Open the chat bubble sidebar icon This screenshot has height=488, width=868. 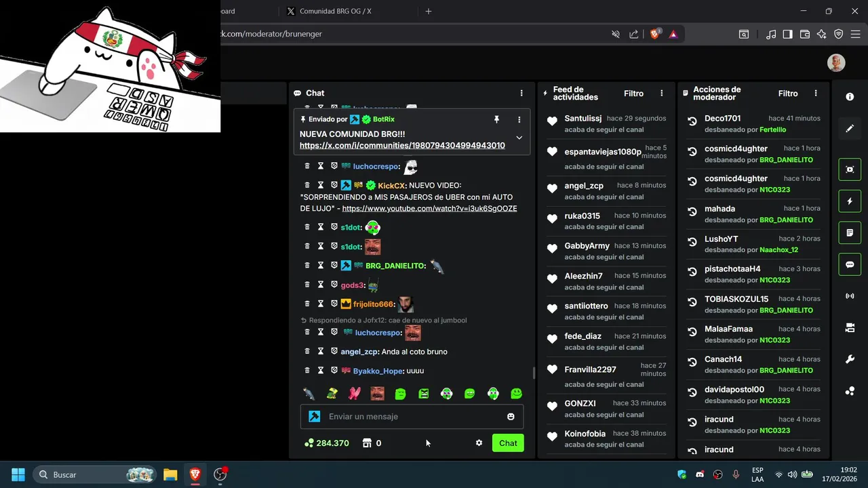850,264
